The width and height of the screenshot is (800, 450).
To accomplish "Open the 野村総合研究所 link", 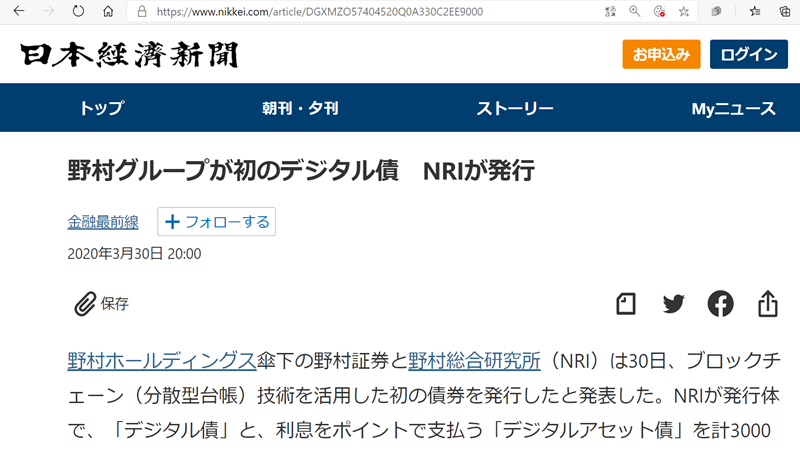I will coord(474,361).
